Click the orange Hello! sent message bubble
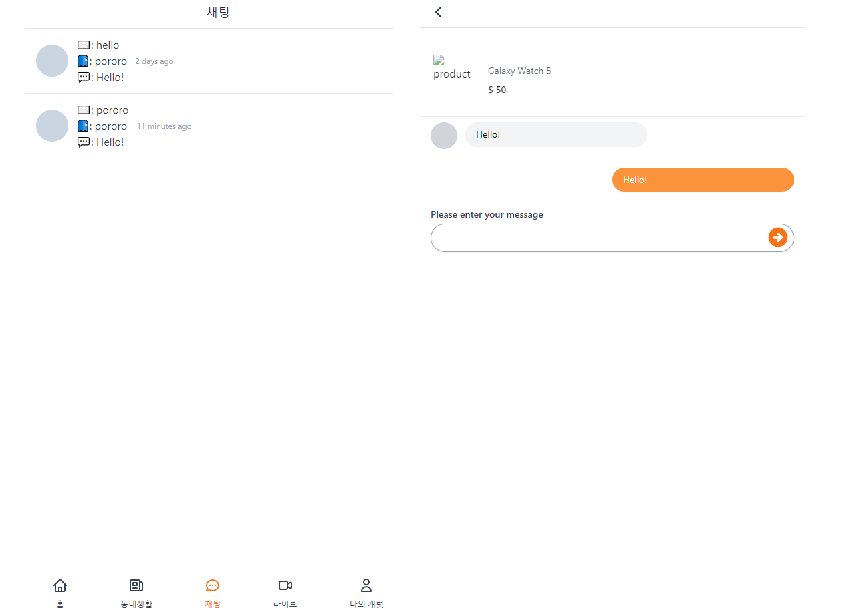This screenshot has width=853, height=616. (703, 180)
